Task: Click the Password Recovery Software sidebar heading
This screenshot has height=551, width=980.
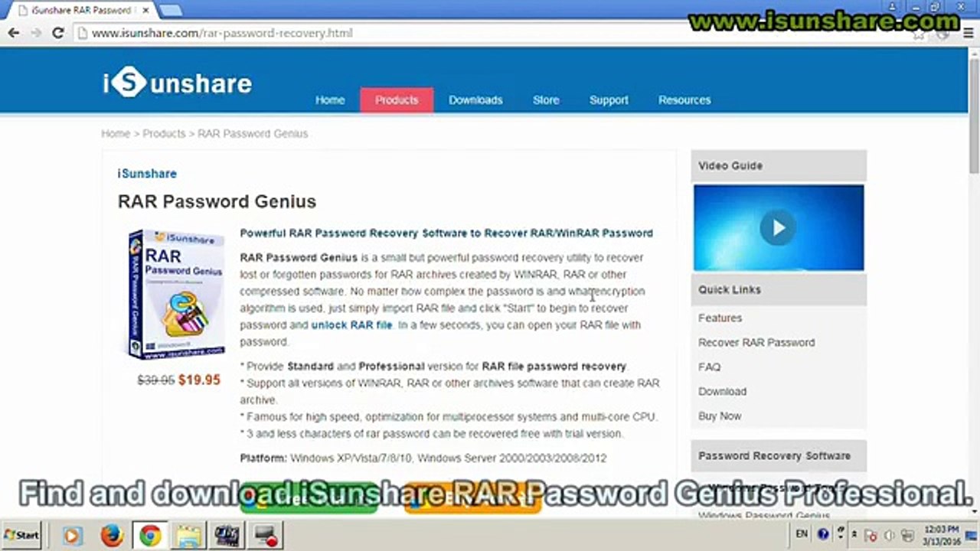Action: (774, 455)
